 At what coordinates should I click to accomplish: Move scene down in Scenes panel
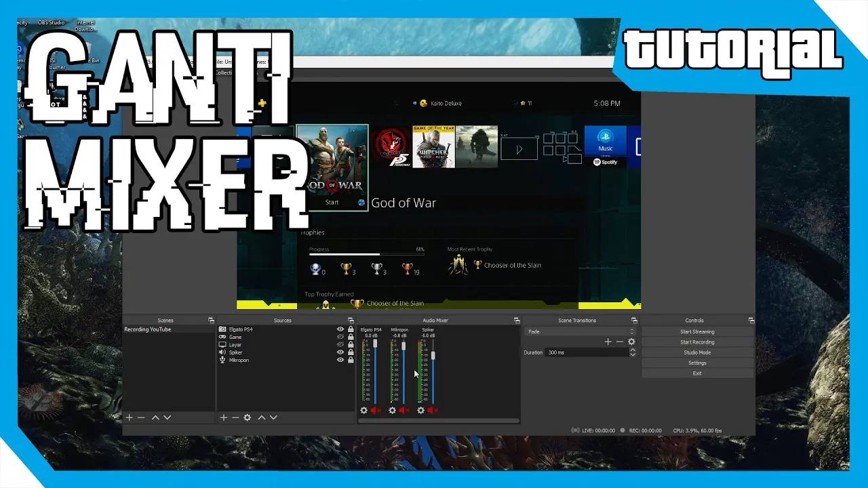pyautogui.click(x=167, y=418)
